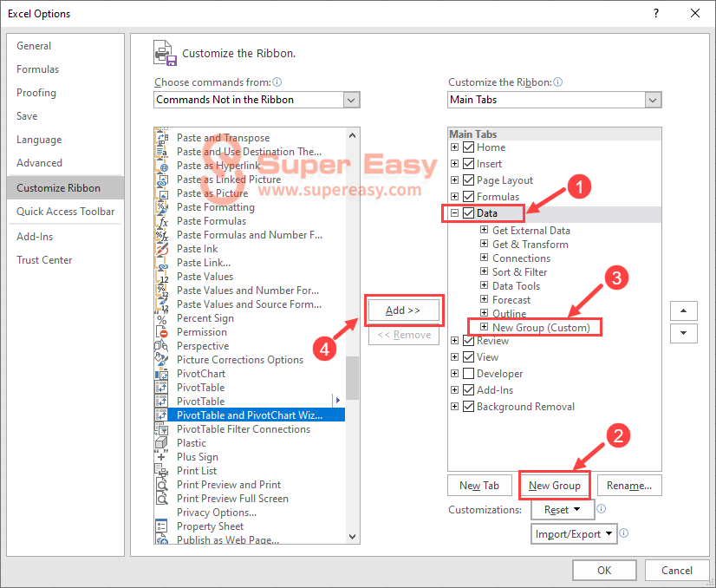Click the info icon beside Choose commands from

click(x=277, y=82)
